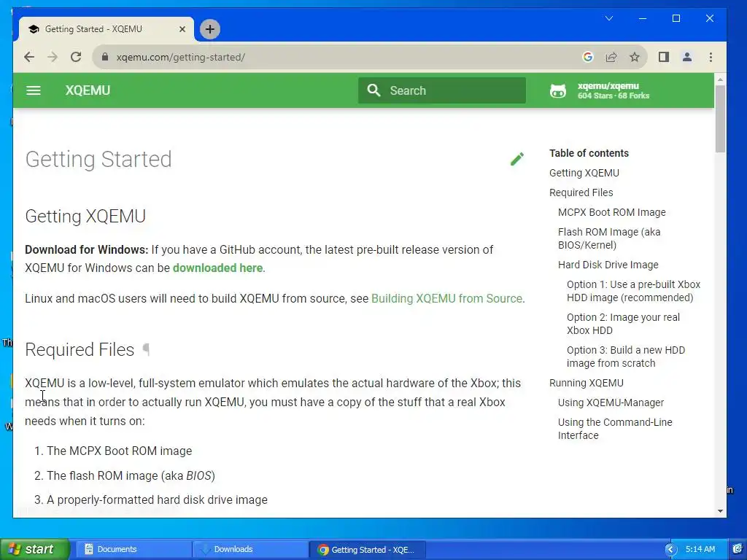The height and width of the screenshot is (560, 747).
Task: Click the XQEMU site title
Action: (88, 90)
